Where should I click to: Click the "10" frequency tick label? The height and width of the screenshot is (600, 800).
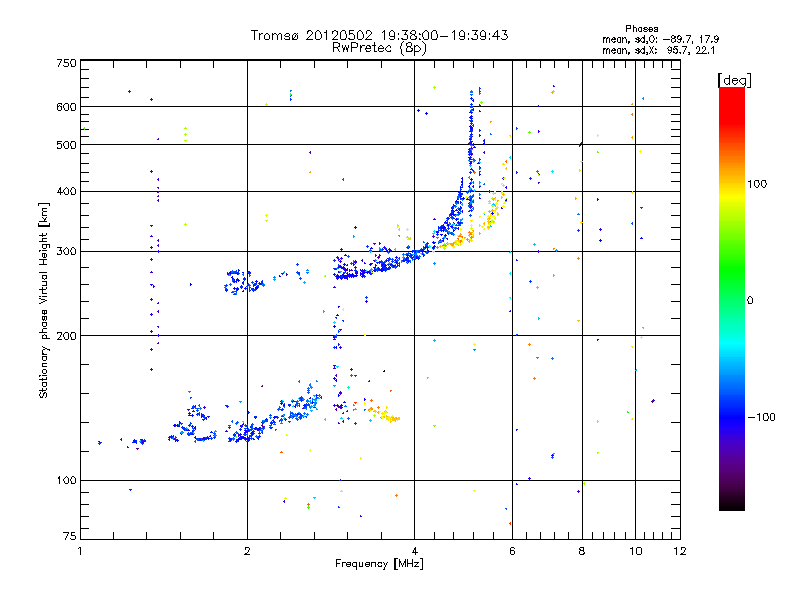[x=636, y=552]
